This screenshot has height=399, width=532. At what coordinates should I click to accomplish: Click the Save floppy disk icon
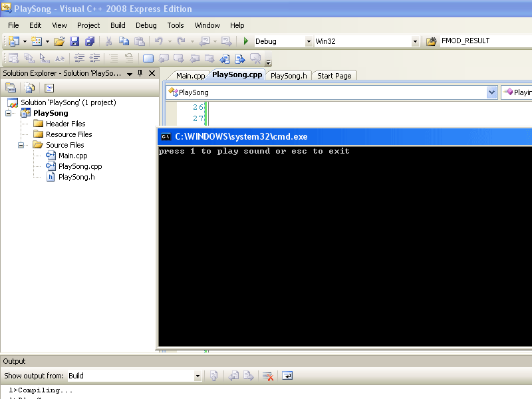74,41
